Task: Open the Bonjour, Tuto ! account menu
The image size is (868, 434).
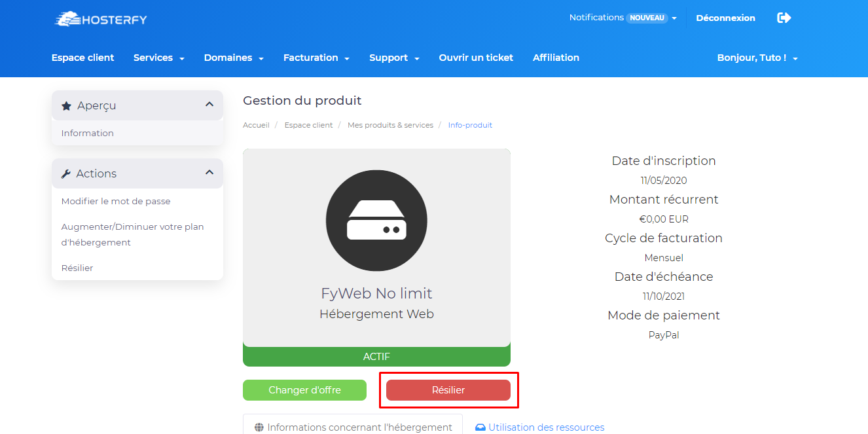Action: pos(757,58)
